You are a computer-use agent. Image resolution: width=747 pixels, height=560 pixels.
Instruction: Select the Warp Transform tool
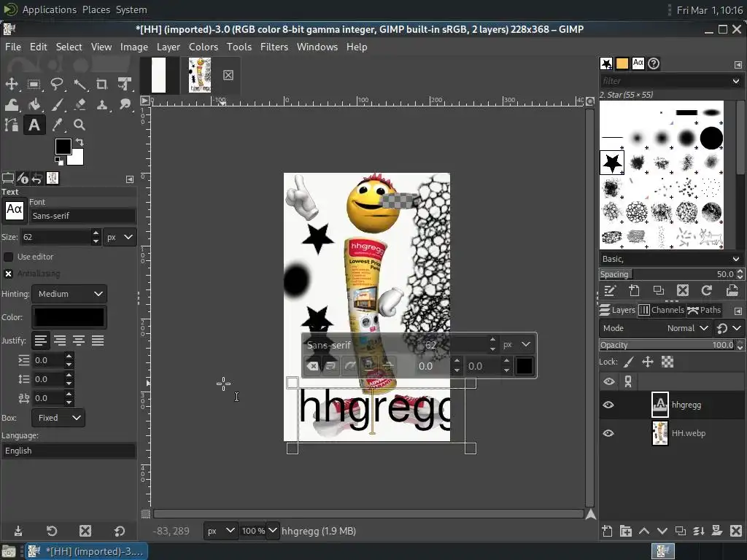[x=12, y=105]
